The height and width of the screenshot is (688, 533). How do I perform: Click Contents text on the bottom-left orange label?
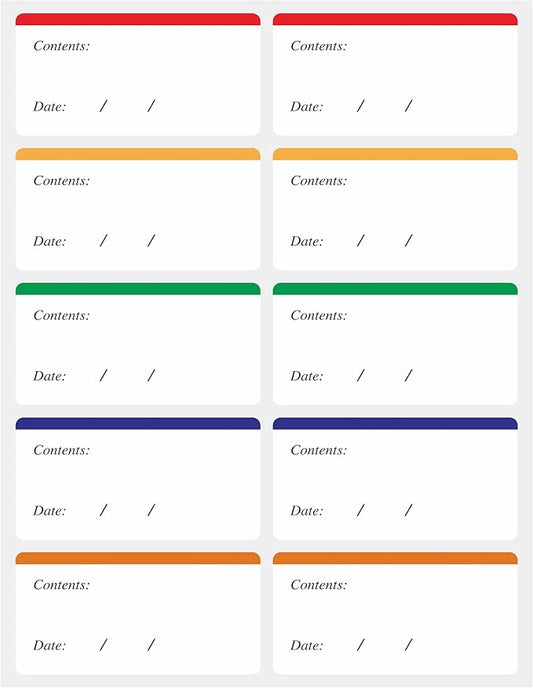61,585
